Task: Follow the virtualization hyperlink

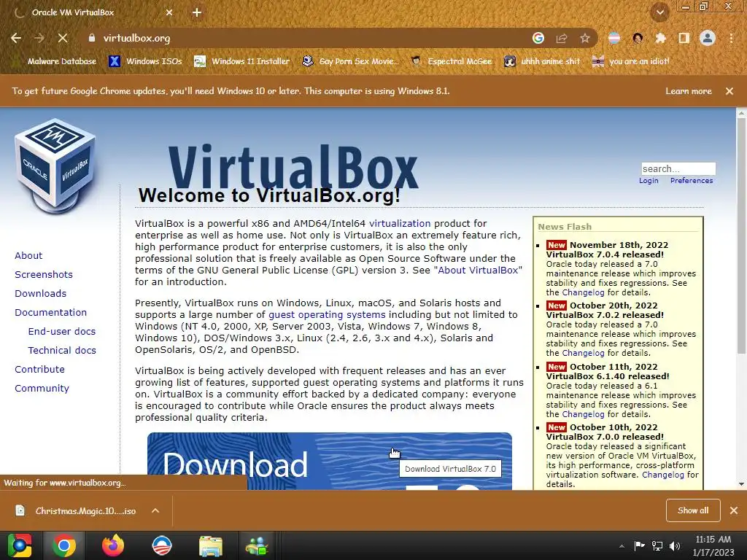Action: [400, 223]
